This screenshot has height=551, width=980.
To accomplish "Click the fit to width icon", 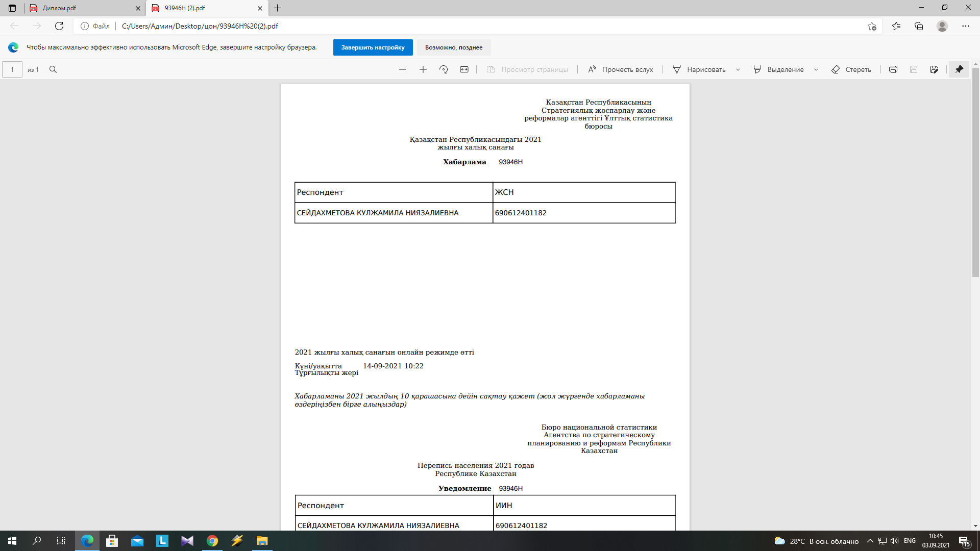I will 464,69.
